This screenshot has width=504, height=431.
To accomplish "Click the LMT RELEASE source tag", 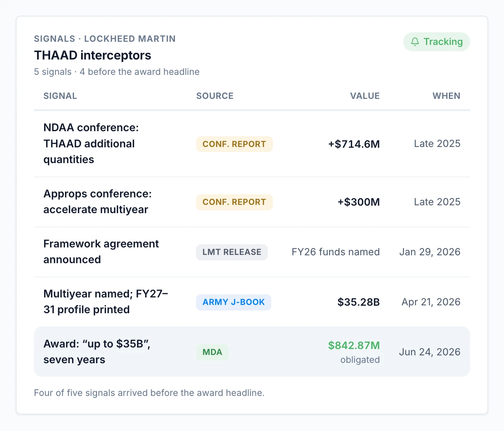I will pyautogui.click(x=232, y=252).
